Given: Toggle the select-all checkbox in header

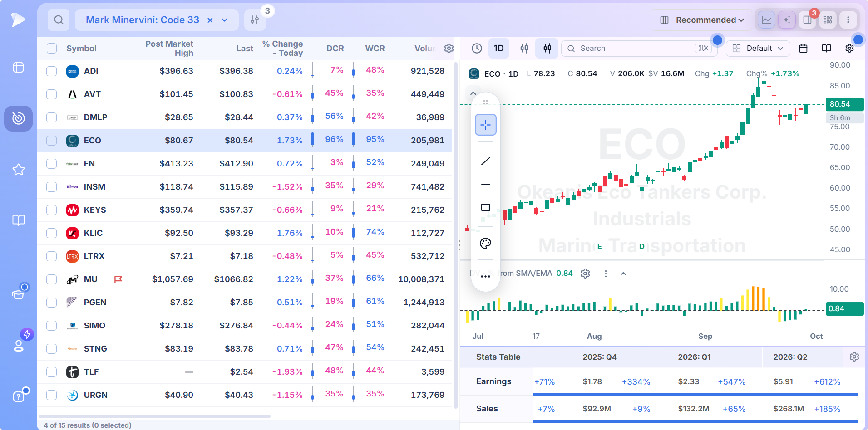Looking at the screenshot, I should pos(52,49).
